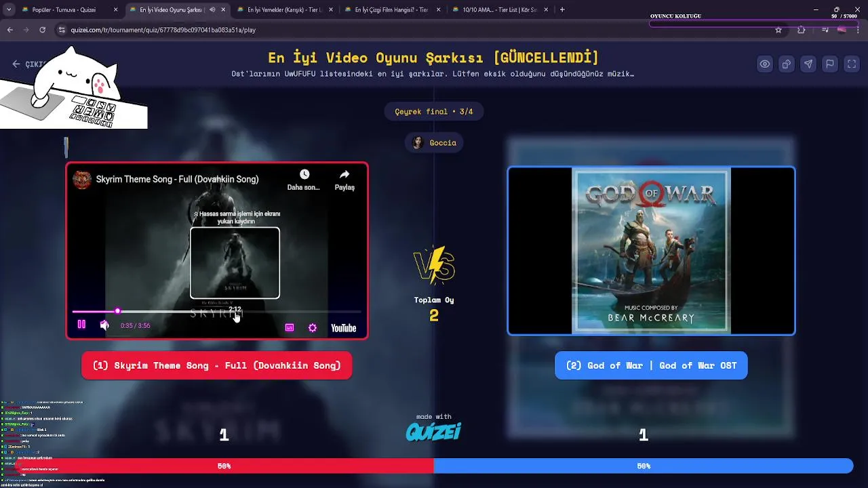The image size is (868, 488).
Task: Open the tab search dropdown arrow
Action: (x=9, y=10)
